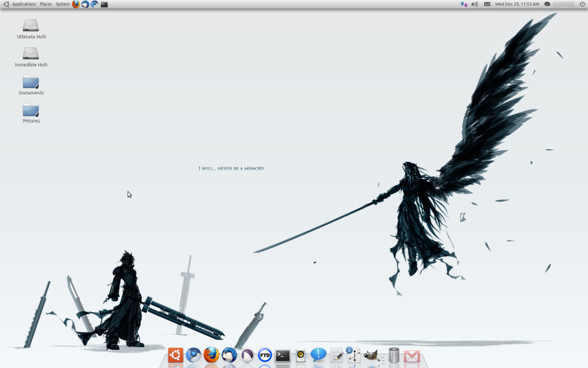This screenshot has width=588, height=368.
Task: Open the text editor with pencil icon
Action: 336,355
